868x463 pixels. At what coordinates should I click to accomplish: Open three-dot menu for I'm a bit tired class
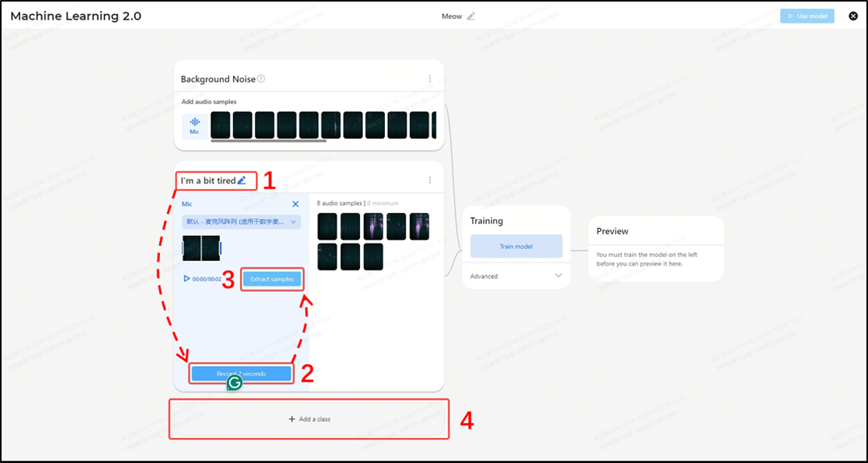[430, 180]
